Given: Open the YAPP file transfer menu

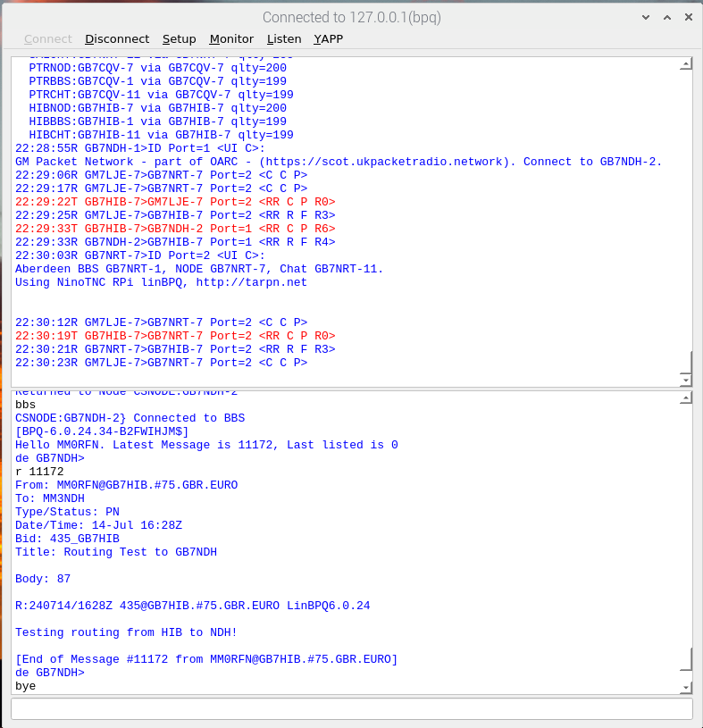Looking at the screenshot, I should [328, 38].
